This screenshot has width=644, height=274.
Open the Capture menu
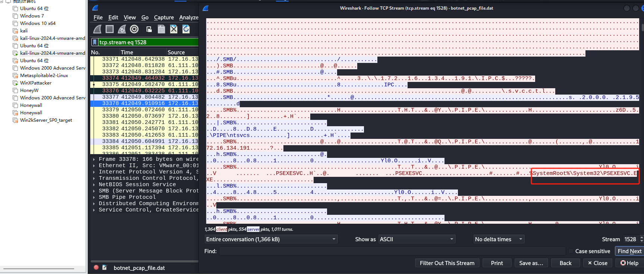(x=164, y=17)
